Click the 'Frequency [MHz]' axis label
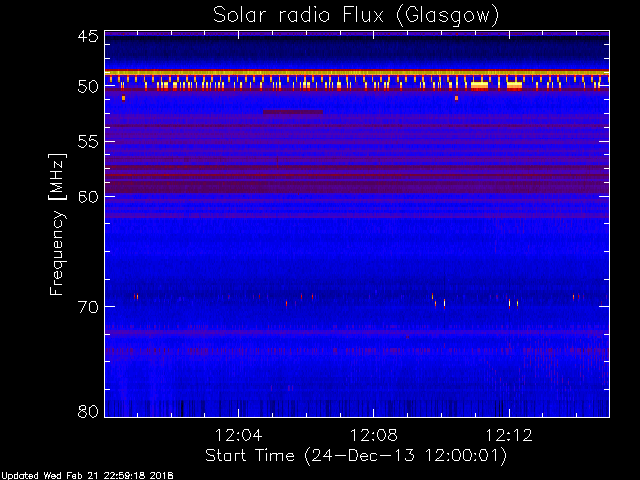The image size is (640, 480). [57, 224]
